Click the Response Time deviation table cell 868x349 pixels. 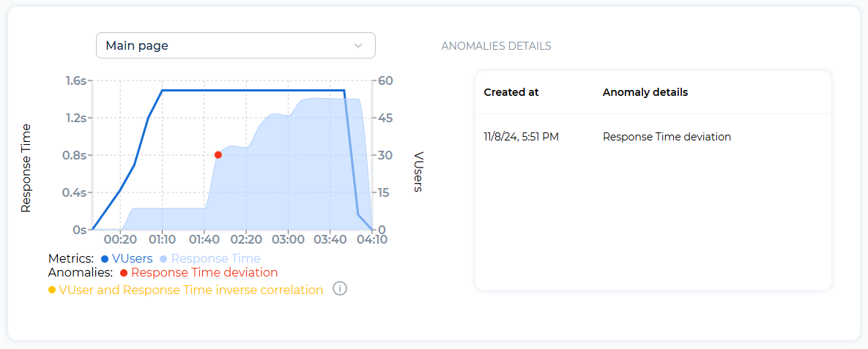coord(667,137)
